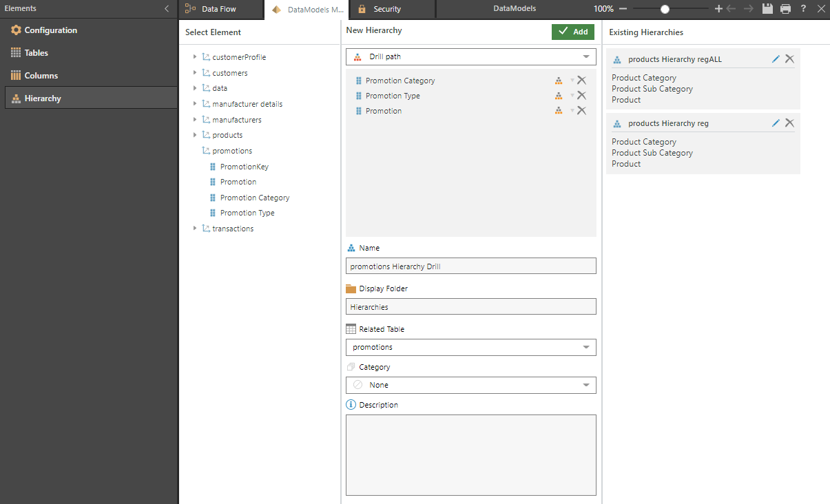The width and height of the screenshot is (830, 504).
Task: Click the print icon in toolbar
Action: click(x=786, y=9)
